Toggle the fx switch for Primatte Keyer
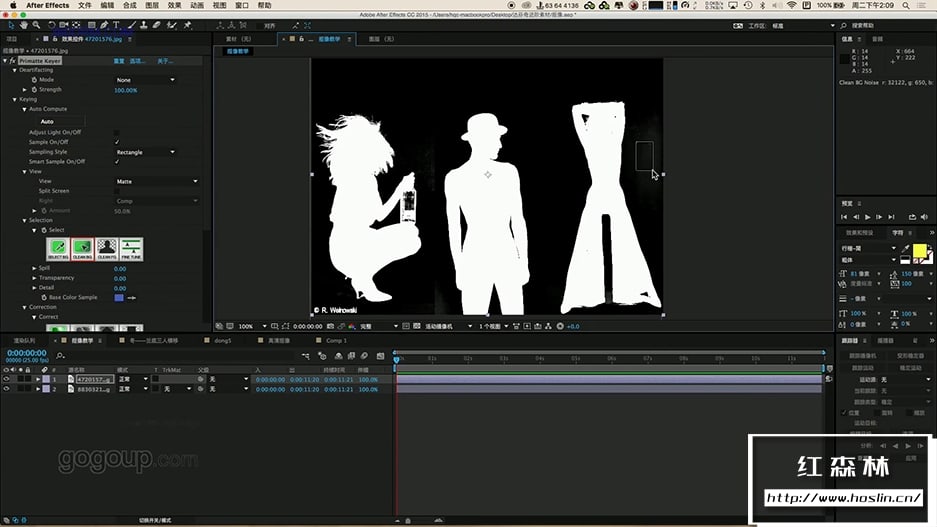This screenshot has width=937, height=527. point(12,60)
